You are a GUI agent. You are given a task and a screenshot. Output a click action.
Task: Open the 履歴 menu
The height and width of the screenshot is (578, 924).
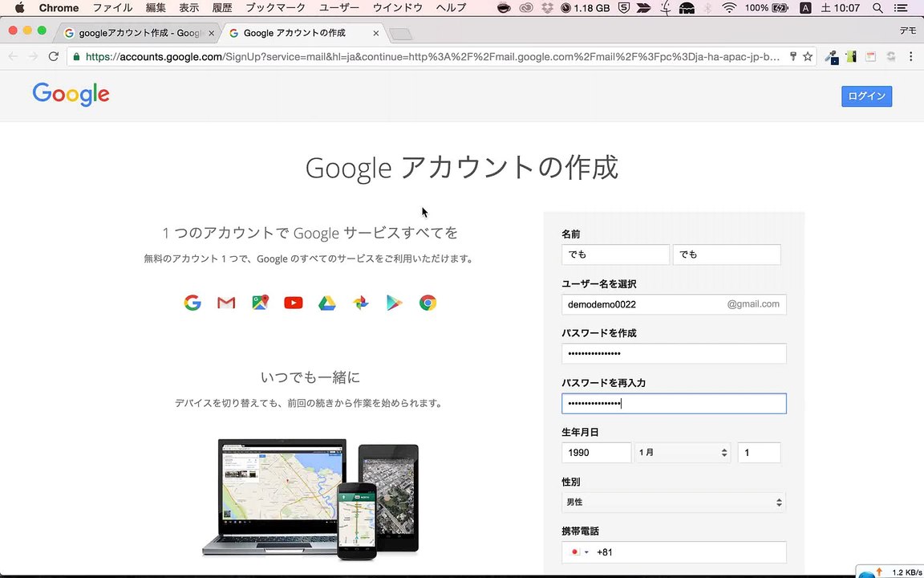pos(222,8)
